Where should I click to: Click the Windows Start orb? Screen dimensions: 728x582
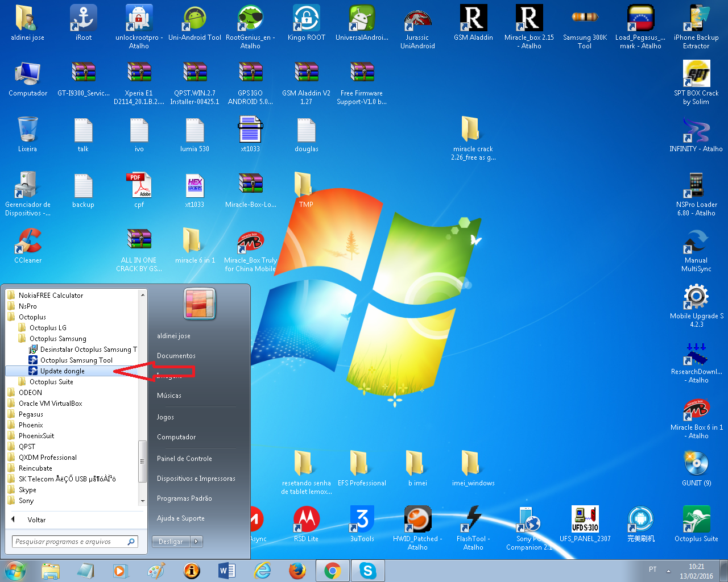pyautogui.click(x=15, y=571)
